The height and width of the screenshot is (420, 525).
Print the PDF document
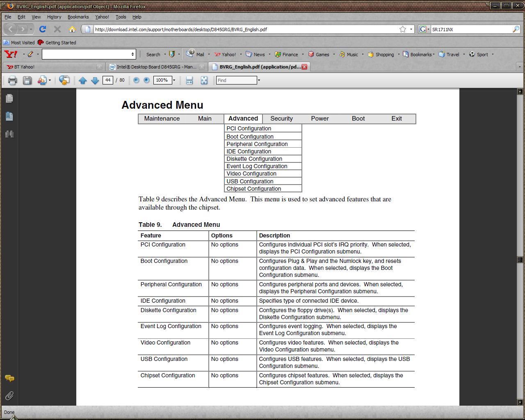12,80
